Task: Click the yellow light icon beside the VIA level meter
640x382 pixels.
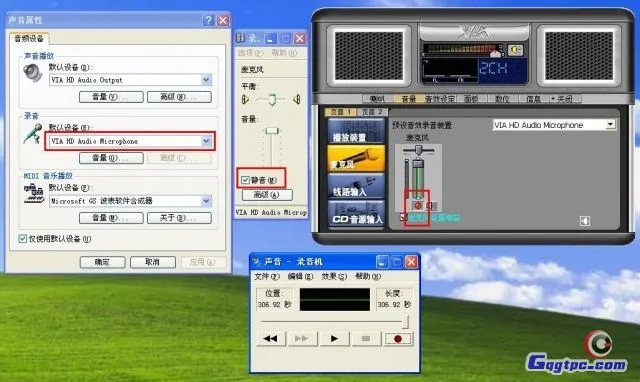Action: pyautogui.click(x=515, y=50)
